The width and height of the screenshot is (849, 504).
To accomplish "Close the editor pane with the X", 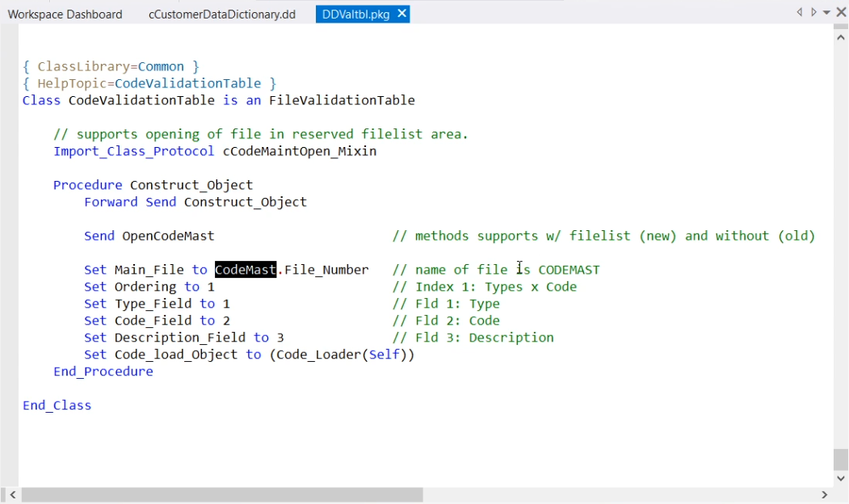I will point(840,13).
